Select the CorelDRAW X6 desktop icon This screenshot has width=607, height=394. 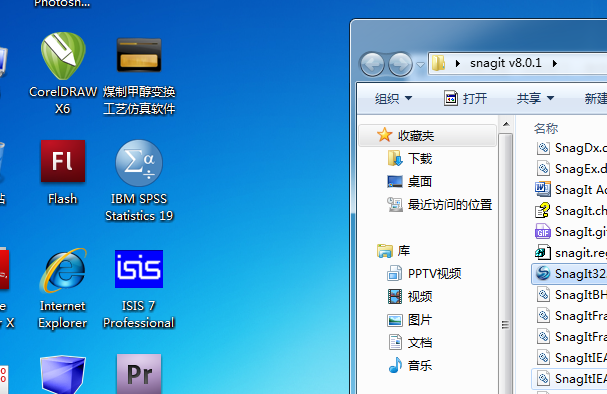coord(63,73)
